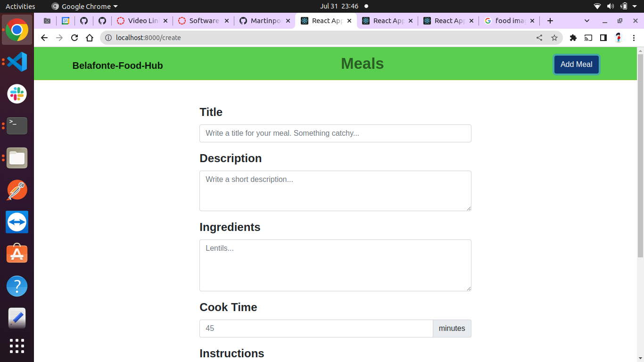The height and width of the screenshot is (362, 644).
Task: Open the share icon in the address bar
Action: 539,38
